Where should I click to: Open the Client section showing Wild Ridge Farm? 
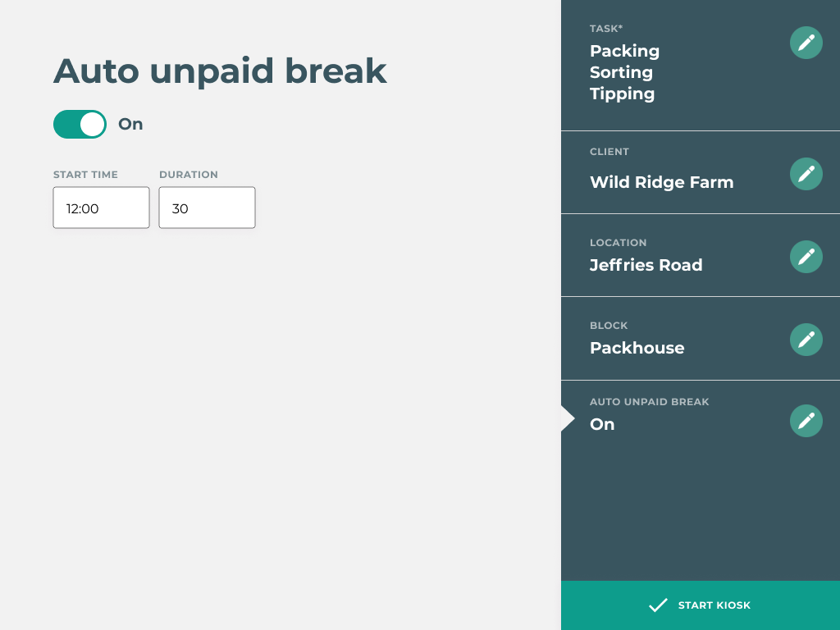[x=661, y=182]
